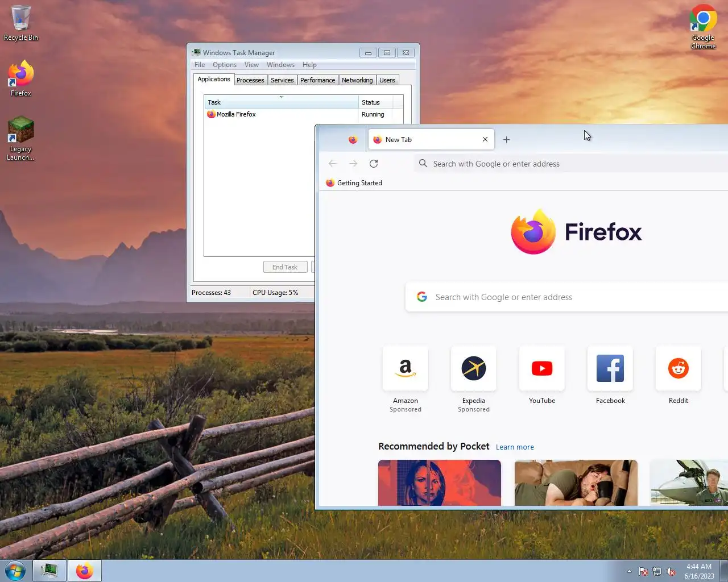Click the homepage Google search box
The image size is (728, 582).
click(567, 297)
